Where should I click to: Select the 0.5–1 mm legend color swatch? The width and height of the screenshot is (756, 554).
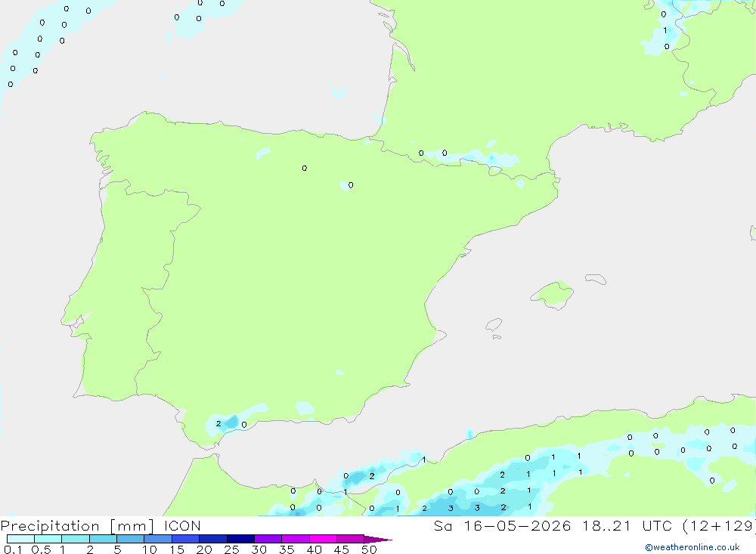[48, 539]
